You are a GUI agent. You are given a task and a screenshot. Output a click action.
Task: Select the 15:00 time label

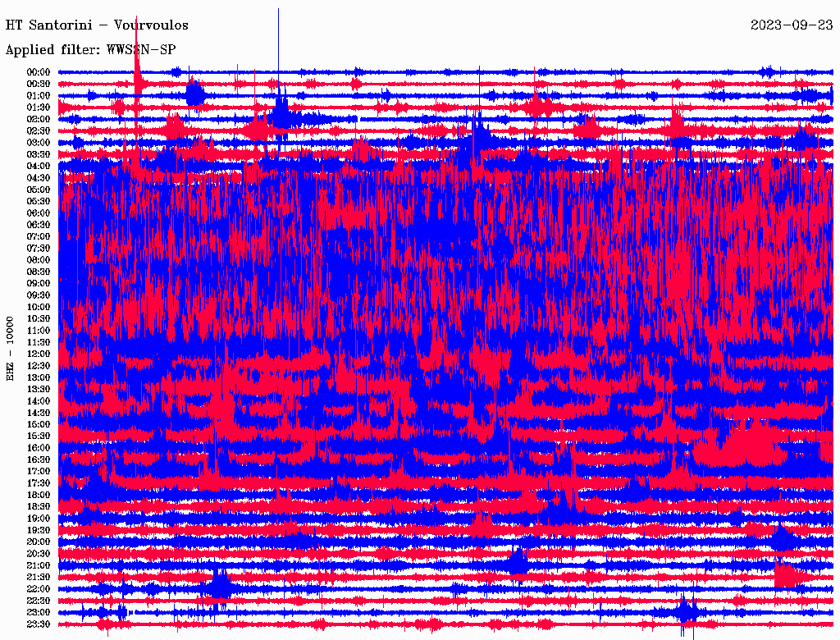38,424
